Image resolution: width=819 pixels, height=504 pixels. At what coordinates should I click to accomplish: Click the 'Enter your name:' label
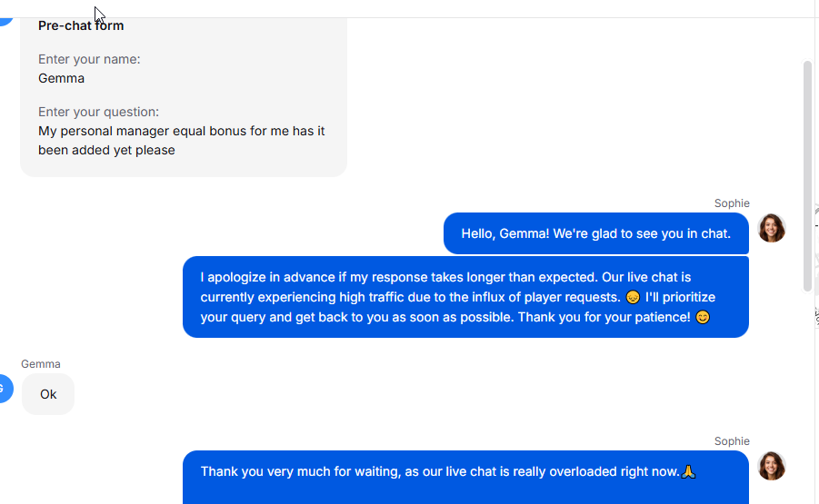tap(89, 59)
